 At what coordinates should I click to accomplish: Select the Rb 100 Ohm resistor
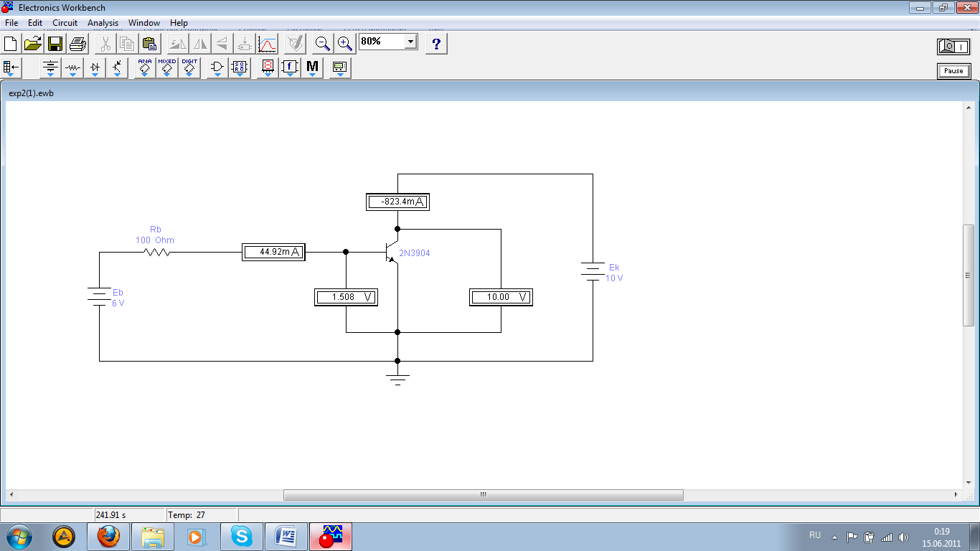(156, 252)
